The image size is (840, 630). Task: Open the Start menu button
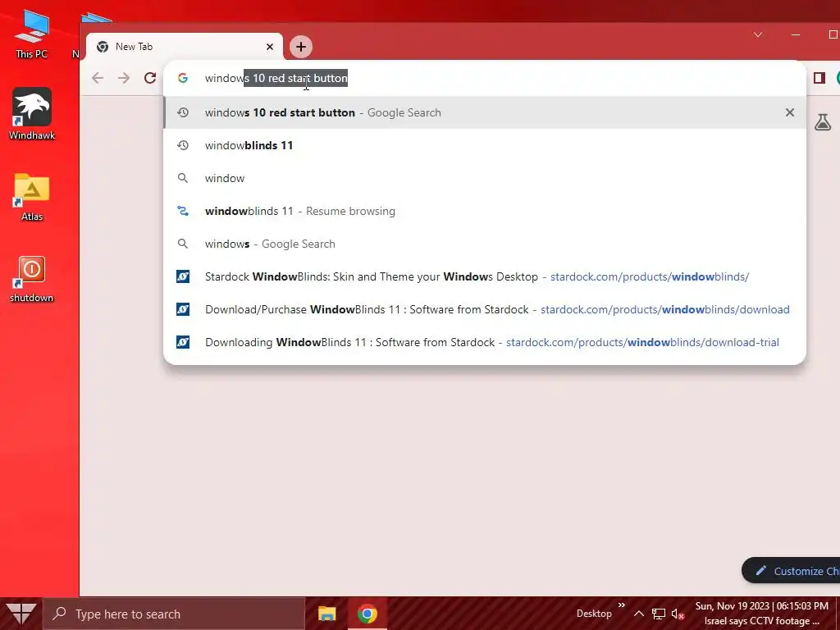[x=21, y=614]
